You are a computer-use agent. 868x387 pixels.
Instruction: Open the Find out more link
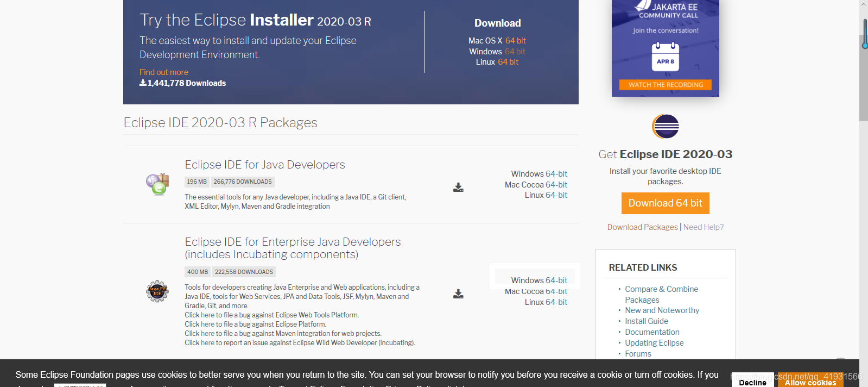pos(164,72)
